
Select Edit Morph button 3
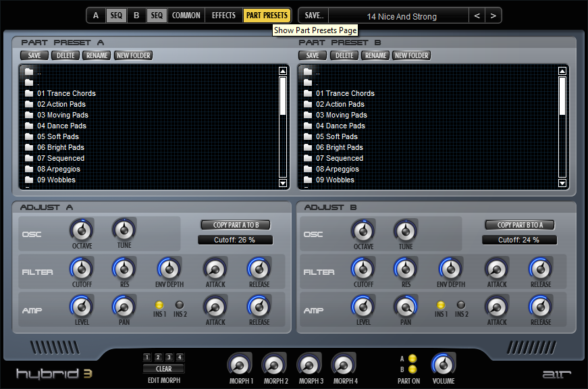(169, 357)
